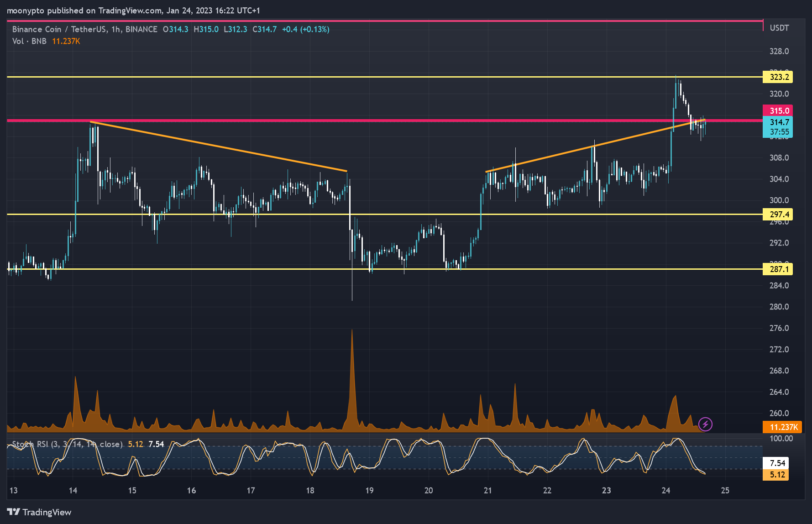This screenshot has width=812, height=524.
Task: Click the date 13 on time axis
Action: click(14, 491)
